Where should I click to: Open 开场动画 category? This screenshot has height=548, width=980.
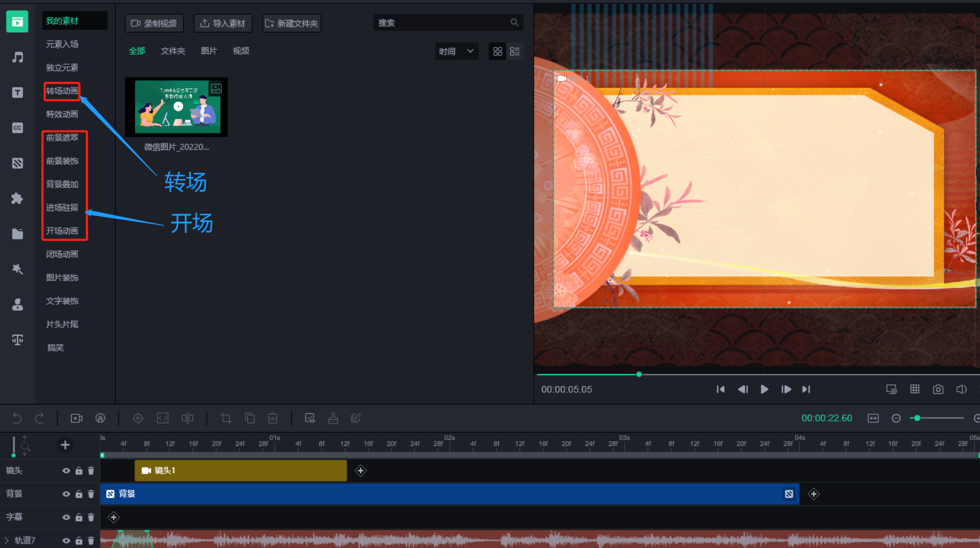(62, 231)
